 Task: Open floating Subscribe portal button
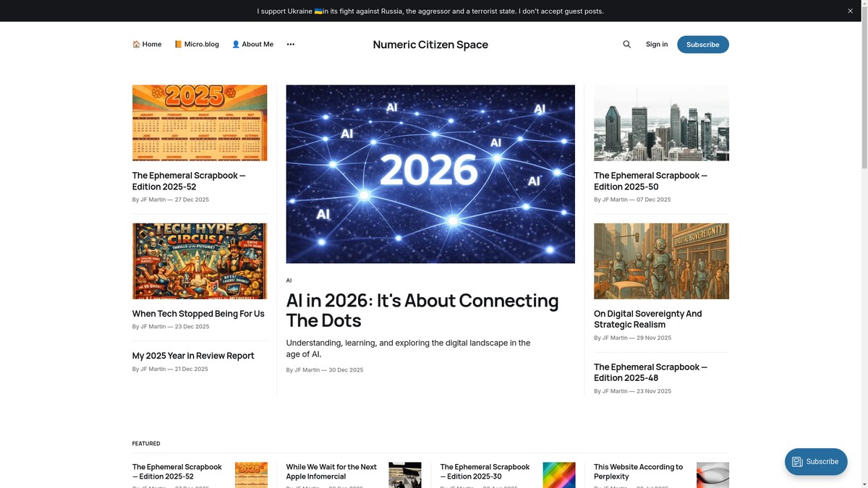(x=816, y=461)
